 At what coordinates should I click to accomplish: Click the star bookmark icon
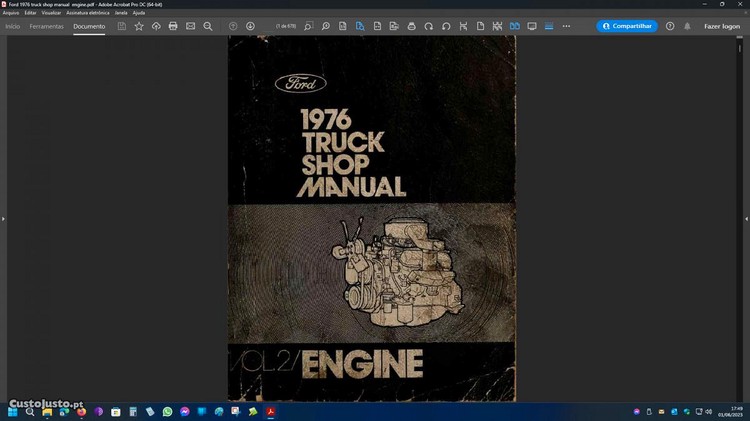[x=139, y=26]
